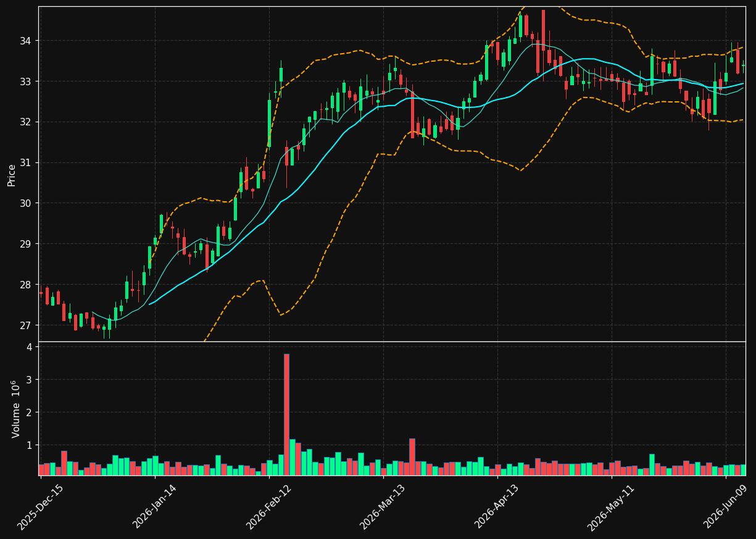Click the 2026-Feb-12 date label
756x539 pixels.
coord(268,507)
